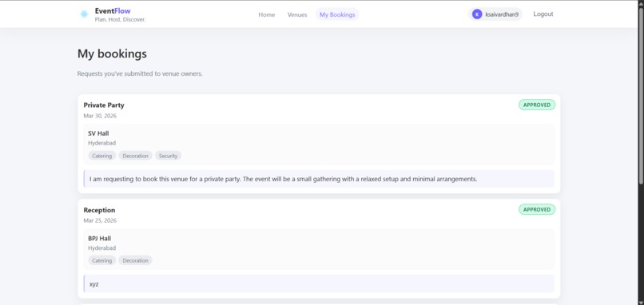Screen dimensions: 644x305
Task: Click Hyderabad under SV Hall
Action: tap(101, 143)
